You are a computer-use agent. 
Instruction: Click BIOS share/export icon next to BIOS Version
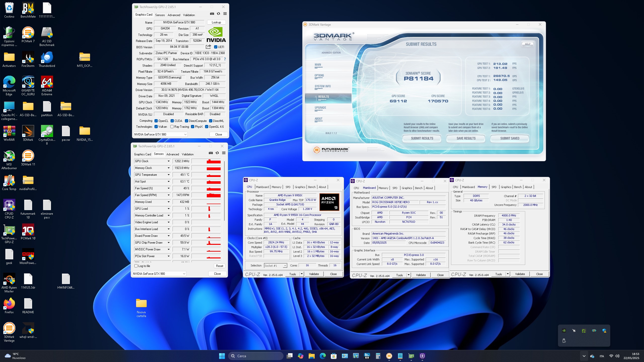pyautogui.click(x=208, y=47)
